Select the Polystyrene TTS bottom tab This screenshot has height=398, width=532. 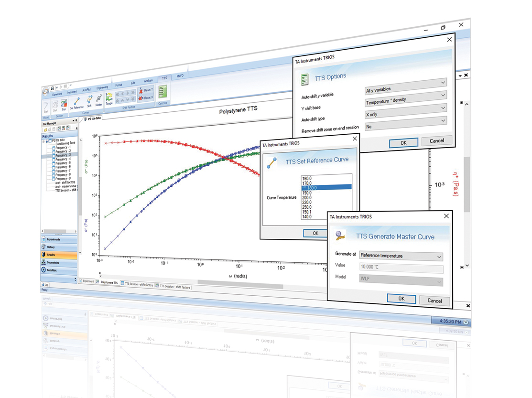(x=108, y=282)
